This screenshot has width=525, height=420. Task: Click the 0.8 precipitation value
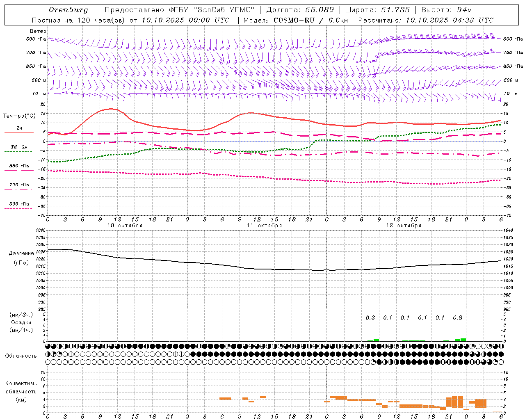pyautogui.click(x=457, y=317)
